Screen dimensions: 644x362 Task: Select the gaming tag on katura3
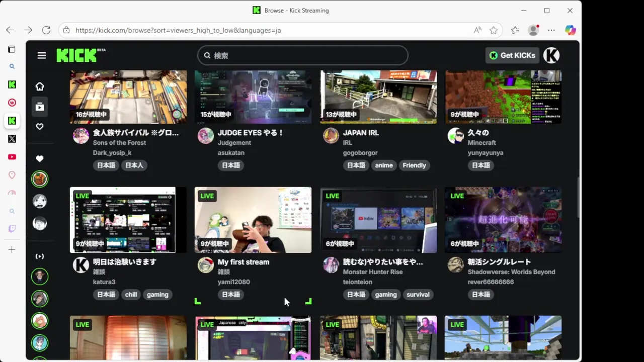click(157, 295)
